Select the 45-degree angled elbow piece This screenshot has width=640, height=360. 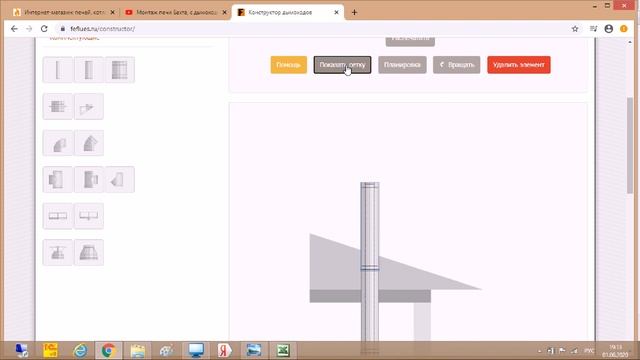click(x=89, y=143)
